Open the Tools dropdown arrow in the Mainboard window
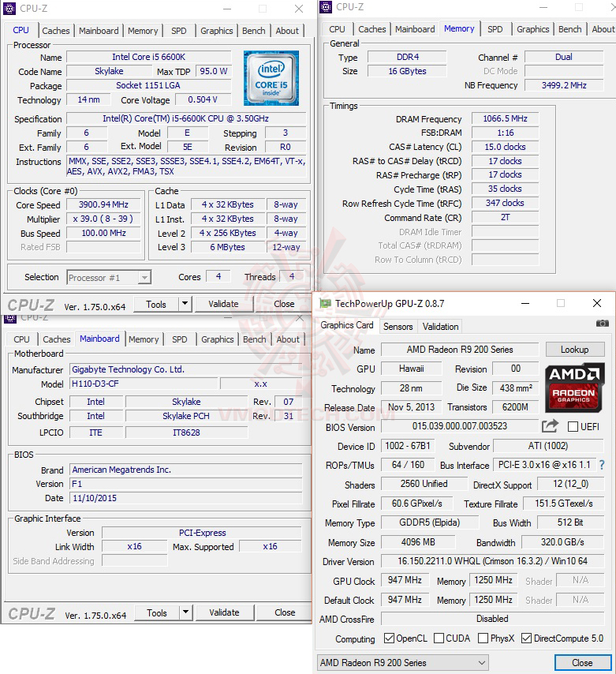The height and width of the screenshot is (674, 616). click(185, 612)
